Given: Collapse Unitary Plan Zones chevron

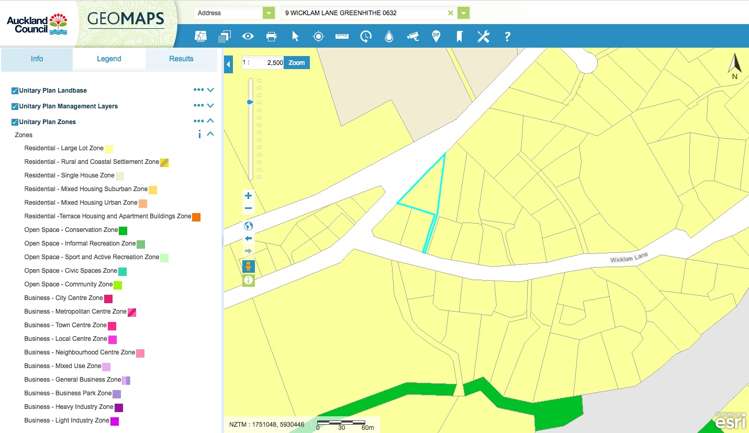Looking at the screenshot, I should tap(210, 121).
